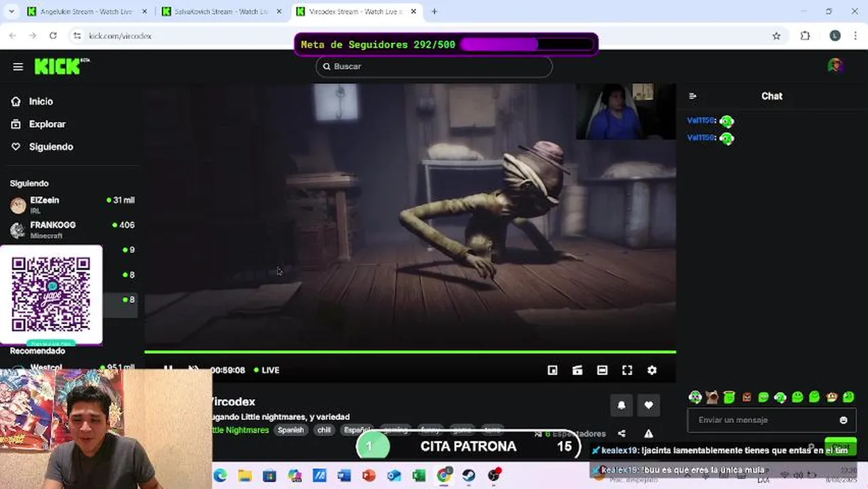868x489 pixels.
Task: Open user profile avatar on Kick
Action: [835, 66]
